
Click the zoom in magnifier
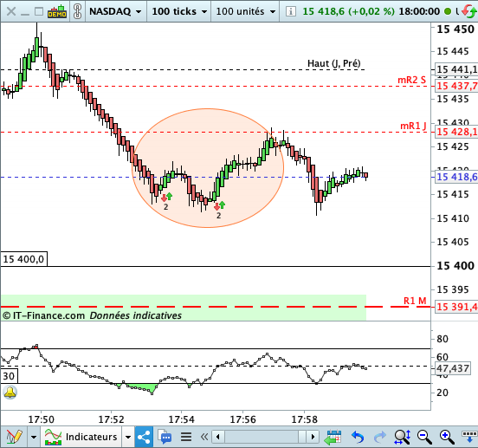click(447, 437)
